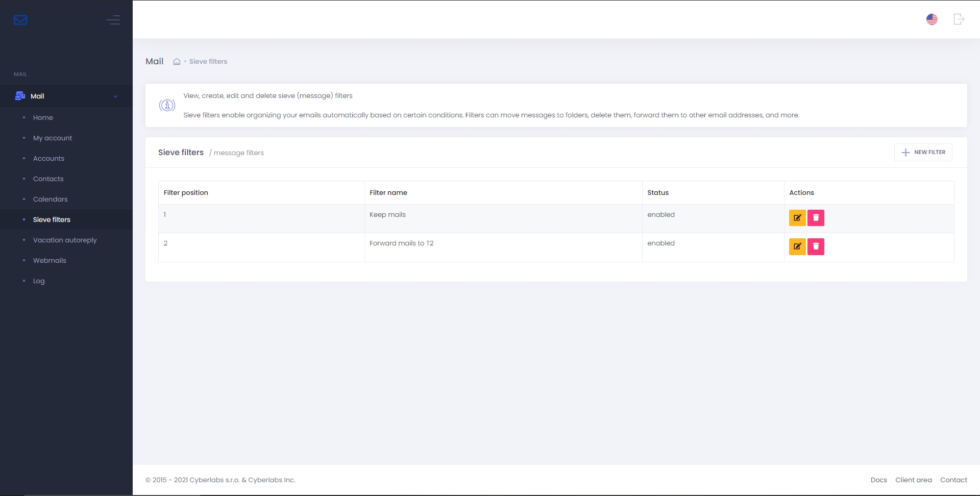Navigate to Vacation autoreply
The width and height of the screenshot is (980, 496).
coord(65,240)
